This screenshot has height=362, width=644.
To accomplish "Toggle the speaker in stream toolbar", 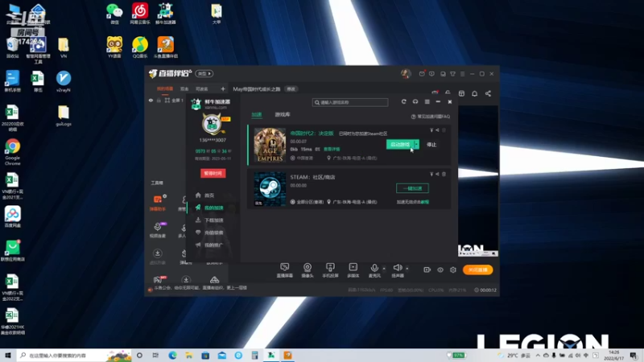I will [398, 270].
